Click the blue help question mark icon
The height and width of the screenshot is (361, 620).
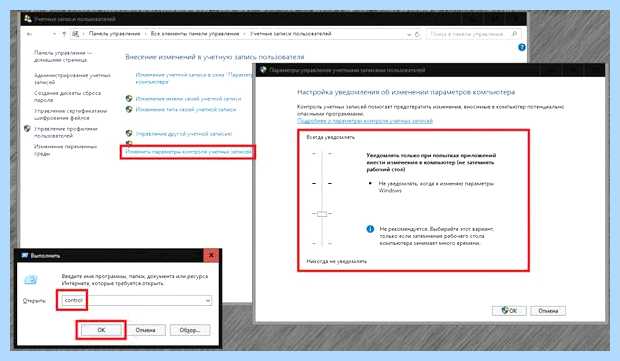522,47
